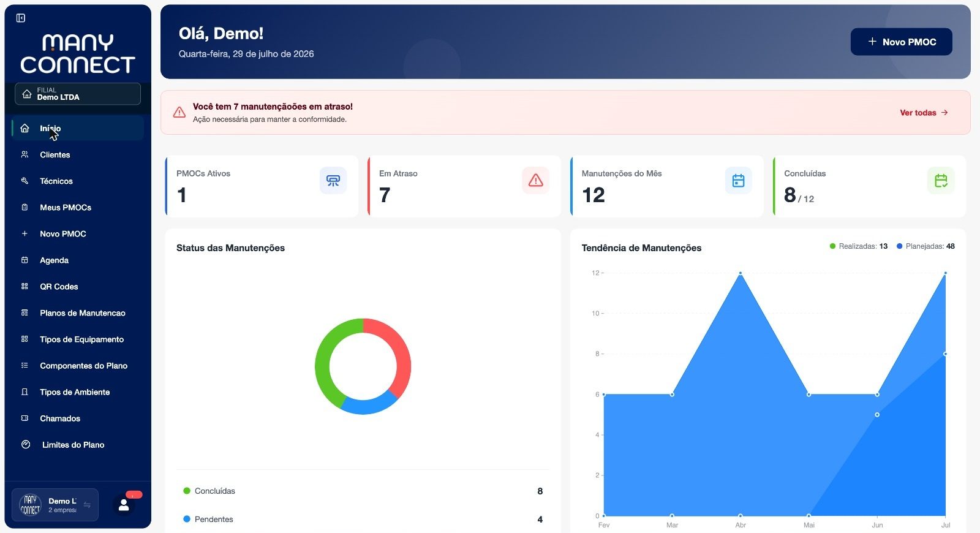Click the alert text about 7 manutenções em atraso
980x533 pixels.
tap(273, 107)
